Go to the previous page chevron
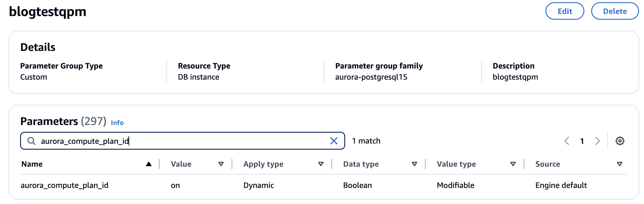644x204 pixels. coord(567,141)
